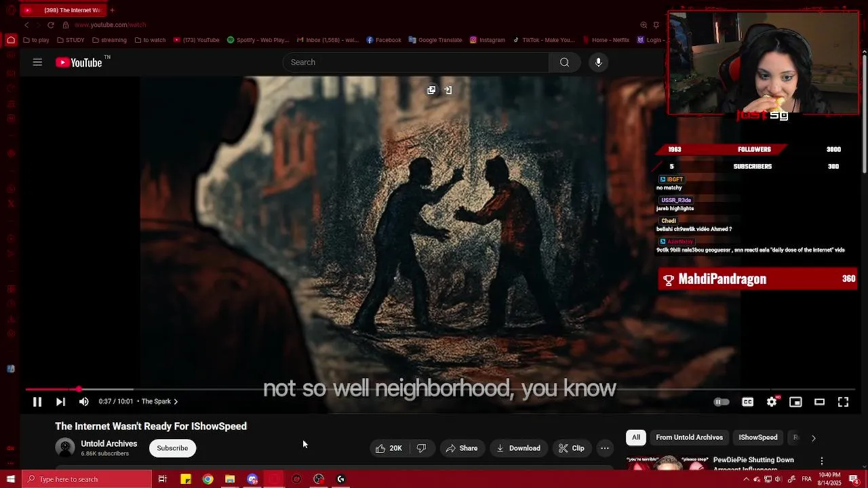Image resolution: width=868 pixels, height=488 pixels.
Task: Select 'The Internet Wa...' browser tab
Action: click(x=62, y=10)
